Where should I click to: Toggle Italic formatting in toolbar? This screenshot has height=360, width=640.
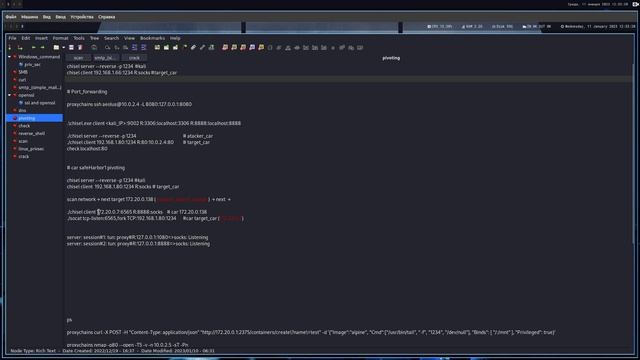coord(279,47)
